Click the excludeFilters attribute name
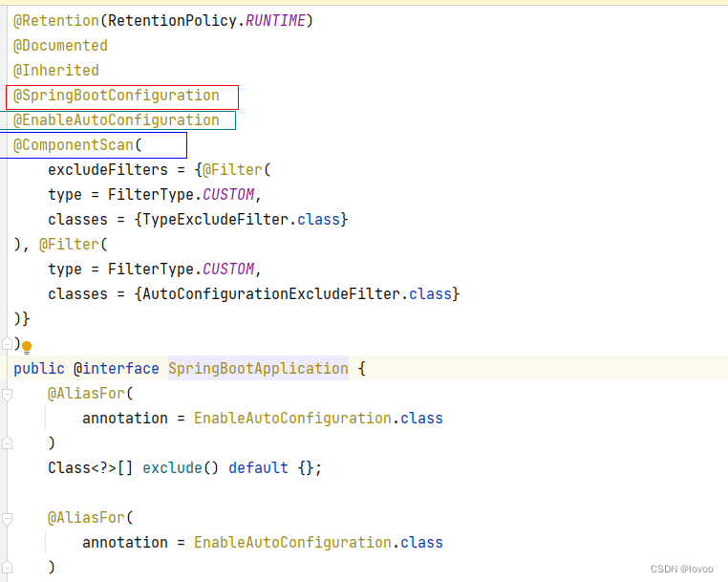This screenshot has width=728, height=582. pos(108,170)
